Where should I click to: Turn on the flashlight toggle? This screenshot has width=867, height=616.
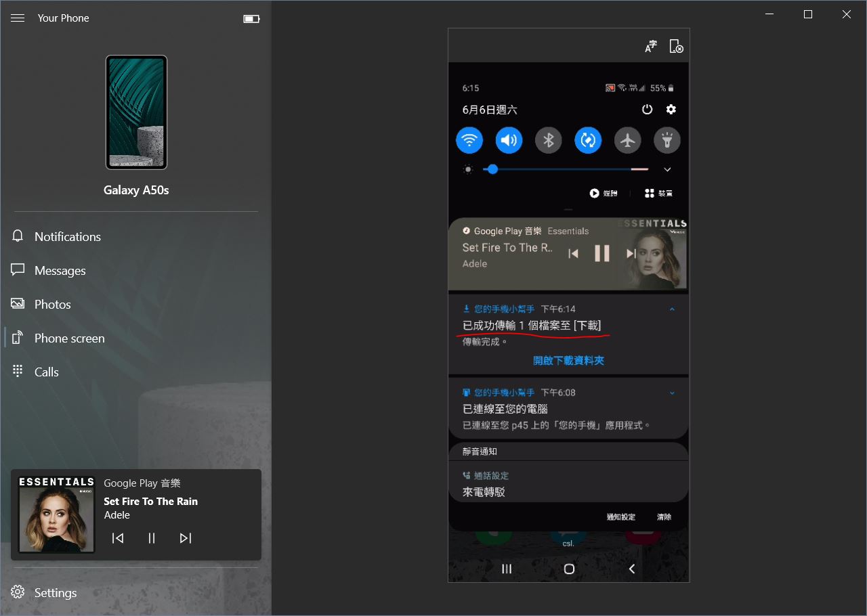667,140
